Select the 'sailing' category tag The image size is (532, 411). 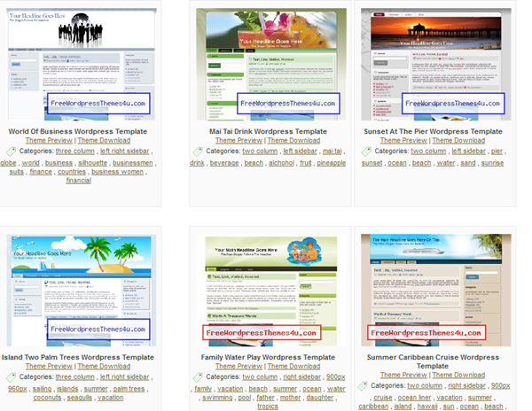[x=42, y=389]
